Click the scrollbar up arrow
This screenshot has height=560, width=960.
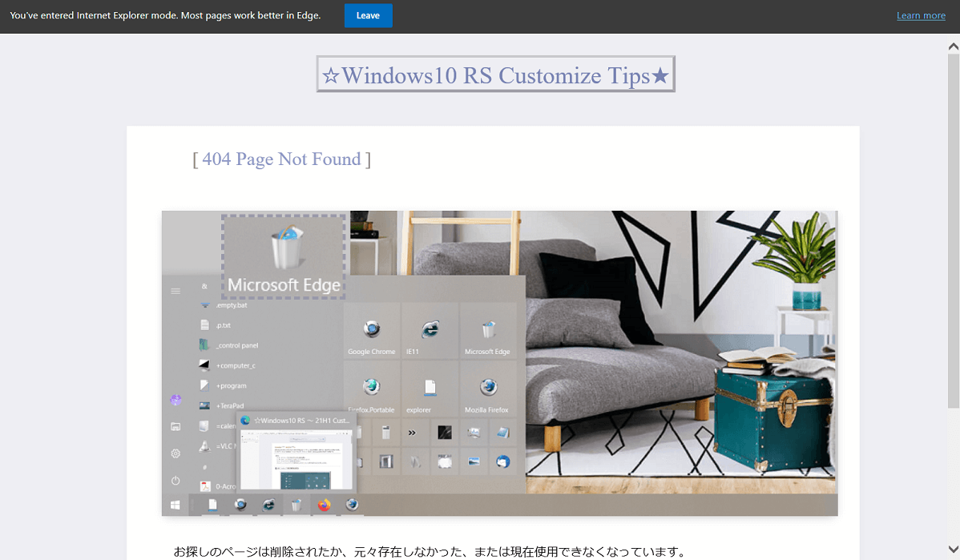point(954,46)
